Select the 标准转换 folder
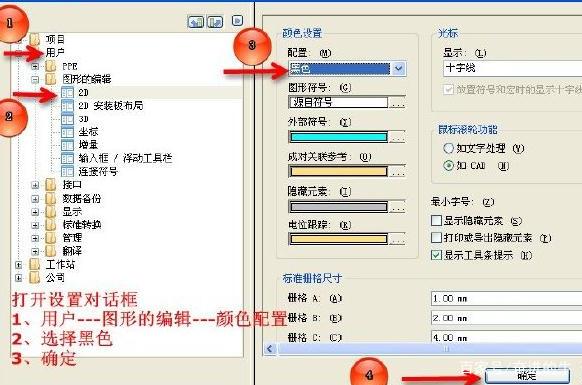This screenshot has height=385, width=582. (x=82, y=225)
